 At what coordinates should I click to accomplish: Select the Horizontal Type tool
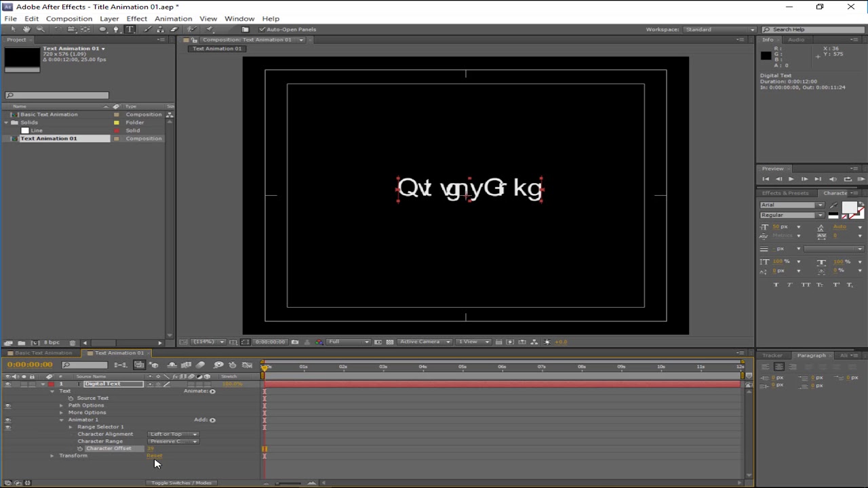tap(130, 29)
